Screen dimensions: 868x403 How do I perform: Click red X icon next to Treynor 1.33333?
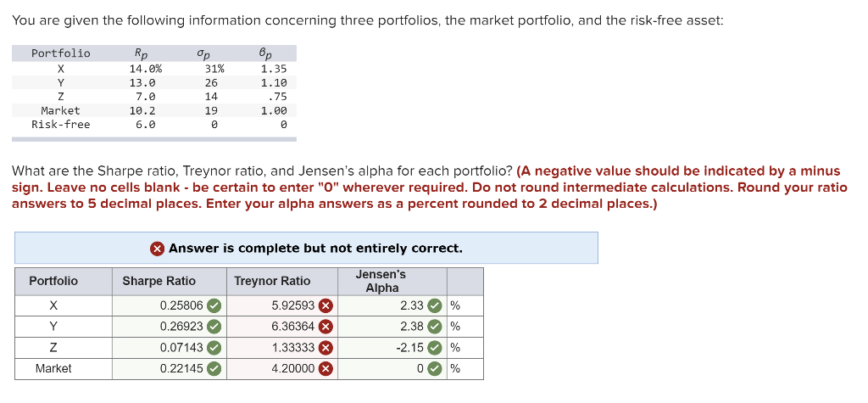coord(325,348)
